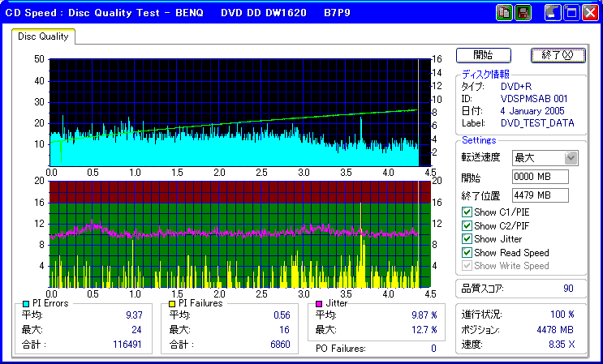Screen dimensions: 603x364
Task: Select the disc type DVD+R value
Action: (516, 87)
